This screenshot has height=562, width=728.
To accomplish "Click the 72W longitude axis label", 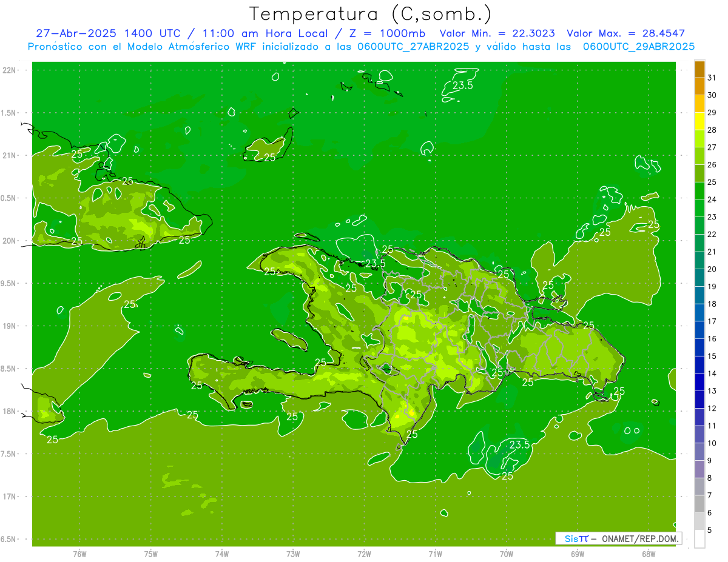I will point(364,554).
